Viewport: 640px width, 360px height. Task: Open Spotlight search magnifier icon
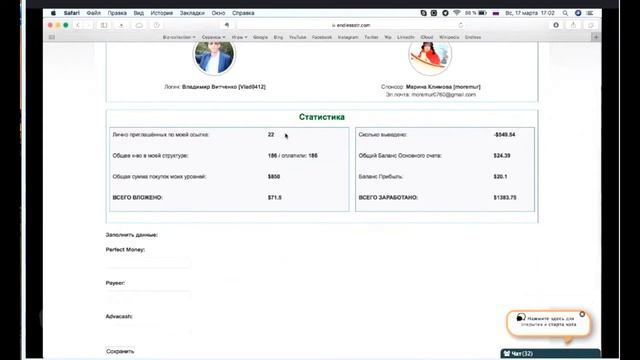coord(565,13)
